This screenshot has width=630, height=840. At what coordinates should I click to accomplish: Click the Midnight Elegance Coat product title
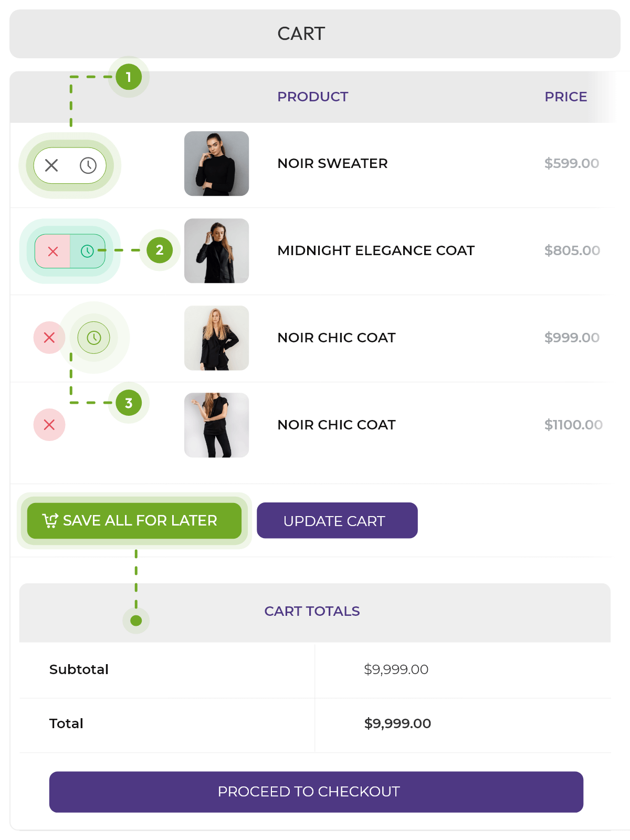pos(376,250)
